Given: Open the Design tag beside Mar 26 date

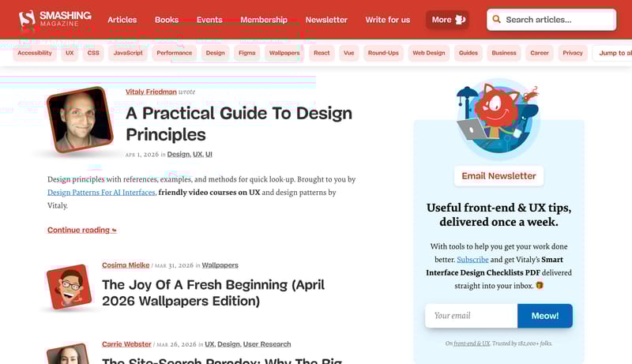Looking at the screenshot, I should pos(228,344).
